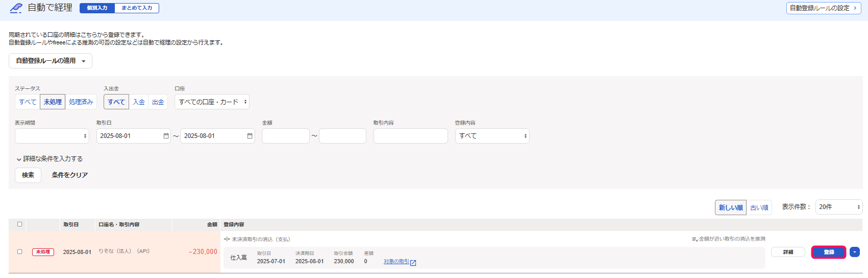Image resolution: width=868 pixels, height=278 pixels.
Task: Click 条件をクリア to reset filters
Action: coord(70,175)
